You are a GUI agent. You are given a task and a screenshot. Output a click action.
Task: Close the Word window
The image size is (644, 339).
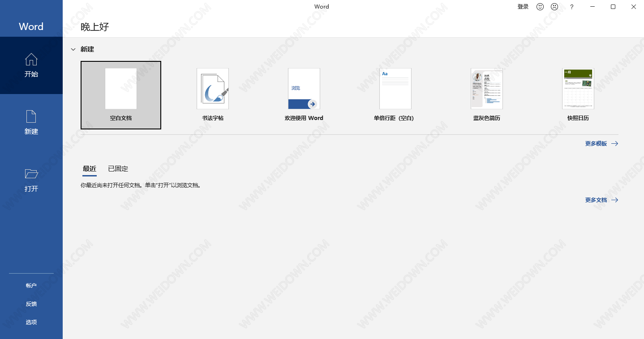(634, 7)
